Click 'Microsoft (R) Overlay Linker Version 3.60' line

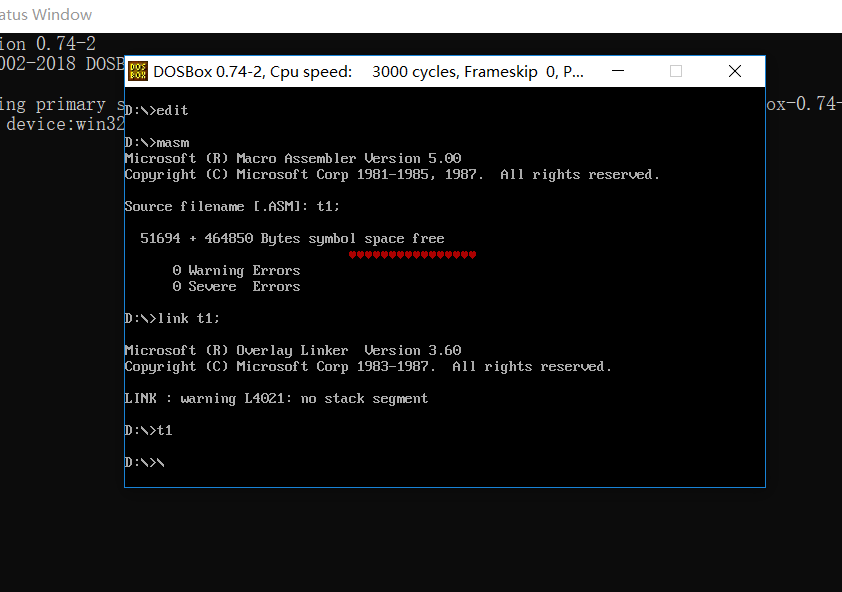pos(293,350)
